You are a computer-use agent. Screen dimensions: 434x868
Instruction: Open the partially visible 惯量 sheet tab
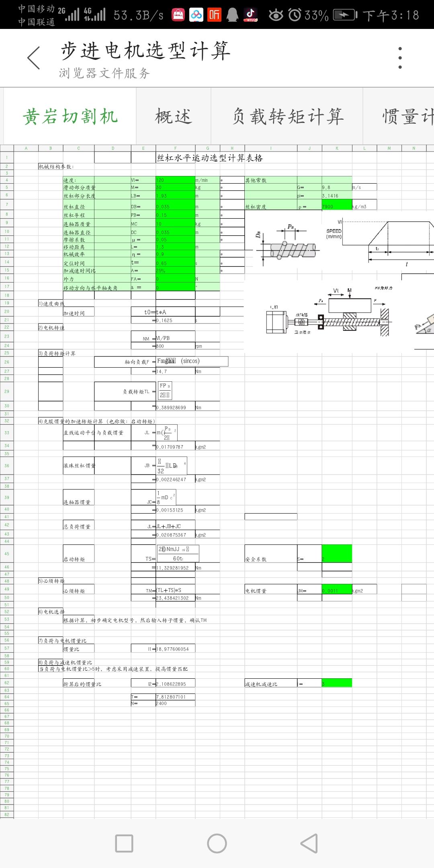[406, 117]
